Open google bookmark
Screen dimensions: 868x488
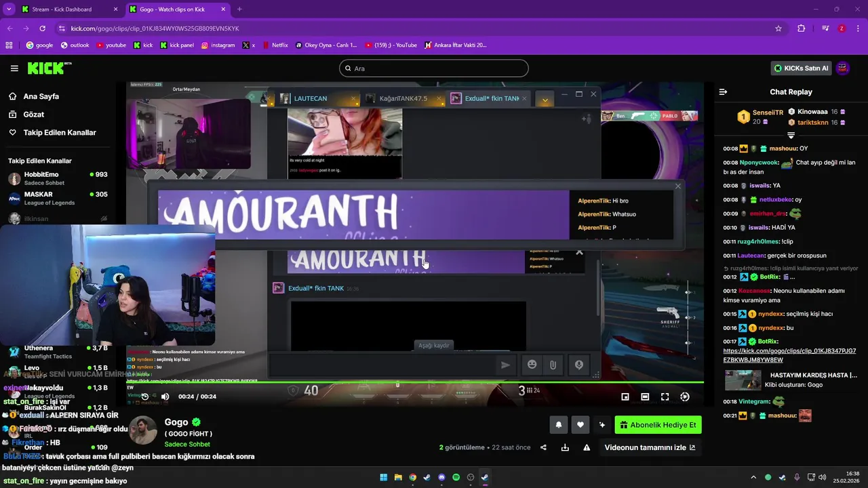tap(39, 45)
